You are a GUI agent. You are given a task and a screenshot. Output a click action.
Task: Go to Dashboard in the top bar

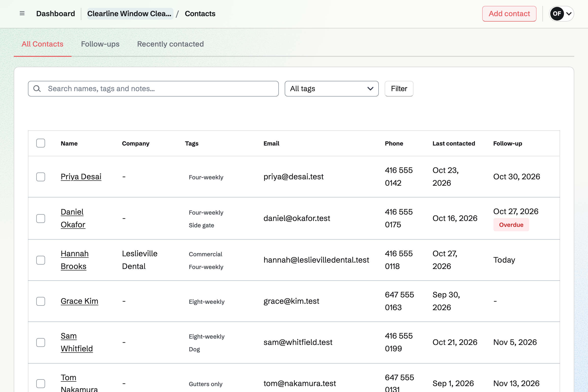[56, 13]
